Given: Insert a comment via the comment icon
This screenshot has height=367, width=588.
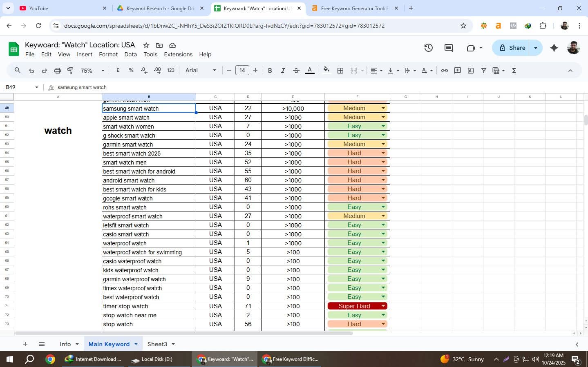Looking at the screenshot, I should point(457,70).
